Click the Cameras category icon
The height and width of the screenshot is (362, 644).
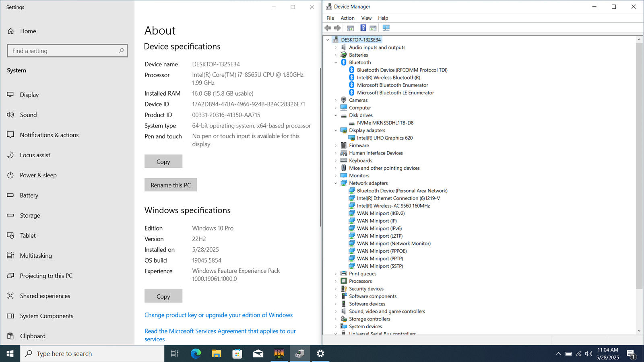[x=344, y=100]
